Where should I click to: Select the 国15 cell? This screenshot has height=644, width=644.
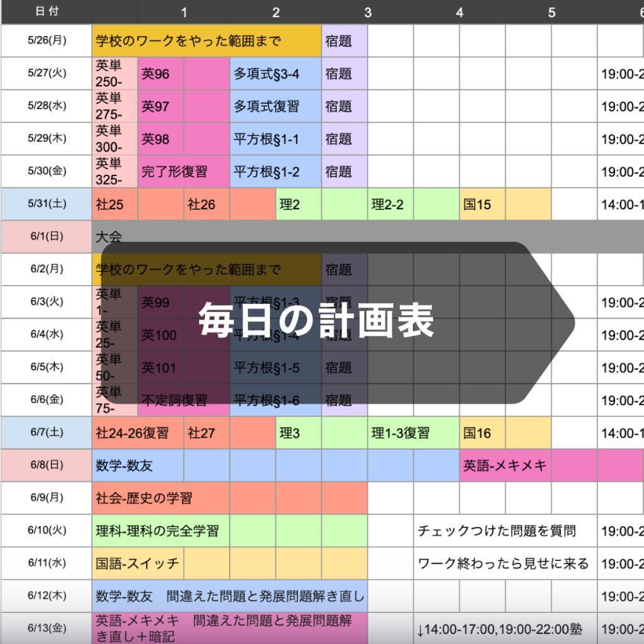tap(482, 204)
